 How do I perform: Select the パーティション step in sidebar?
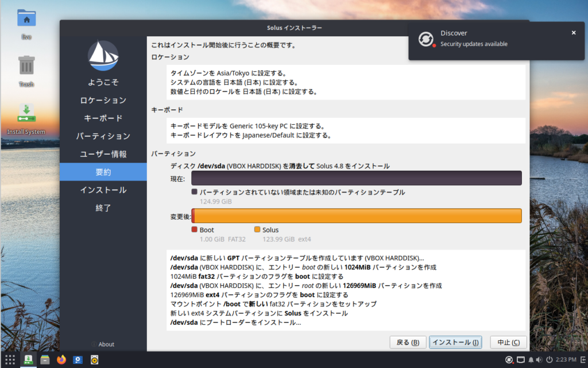[103, 136]
